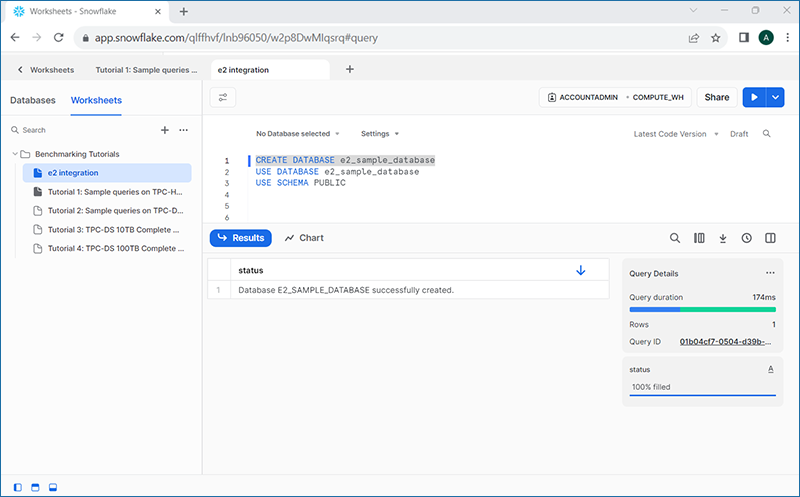Select the e2 integration worksheet tab
This screenshot has height=497, width=800.
coord(270,70)
